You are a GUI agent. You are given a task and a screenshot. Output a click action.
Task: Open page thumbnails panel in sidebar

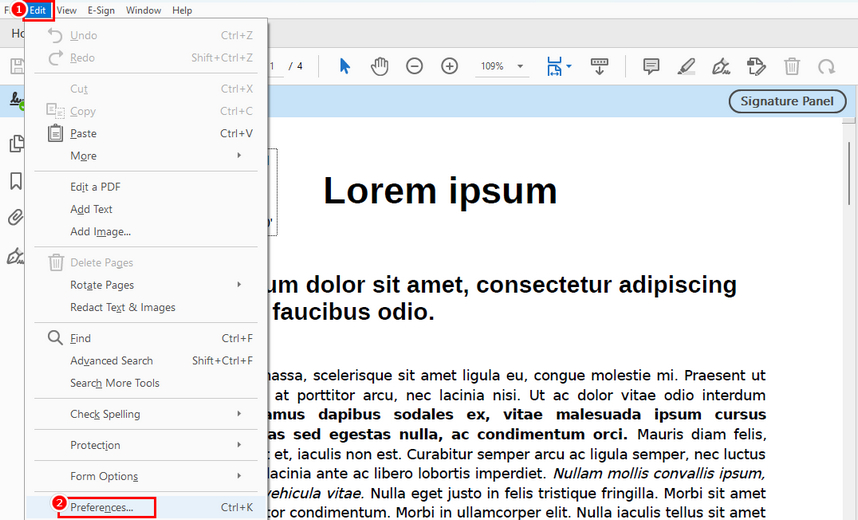click(16, 144)
